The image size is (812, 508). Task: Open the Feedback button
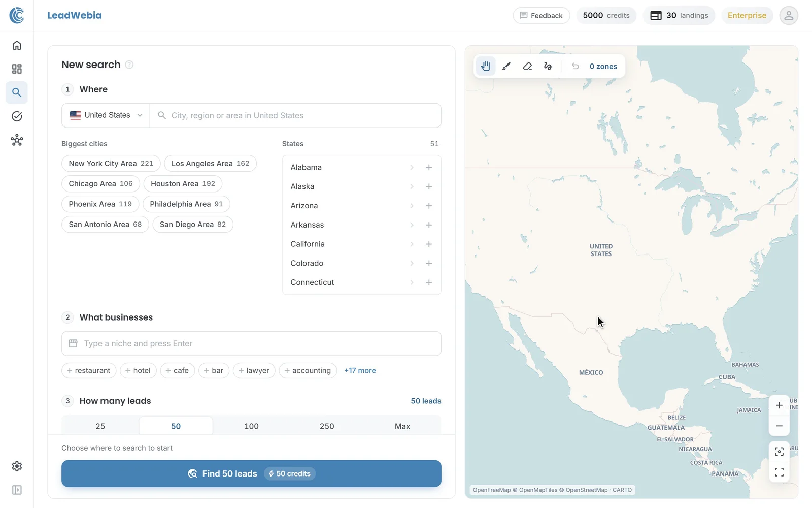[542, 15]
